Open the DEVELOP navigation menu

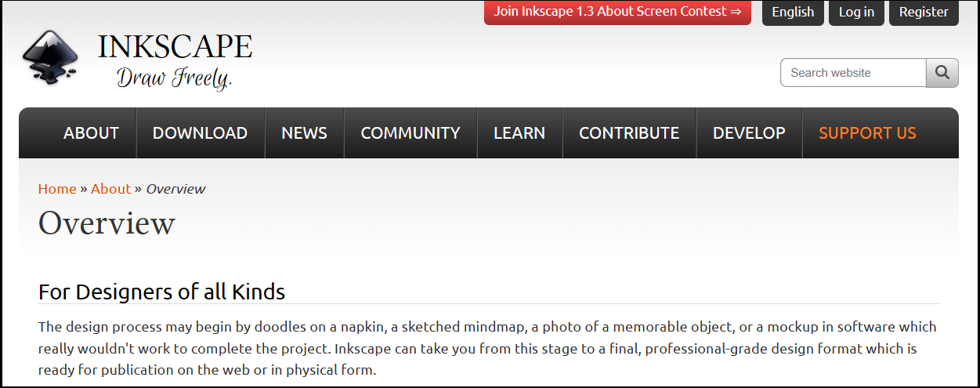click(748, 133)
